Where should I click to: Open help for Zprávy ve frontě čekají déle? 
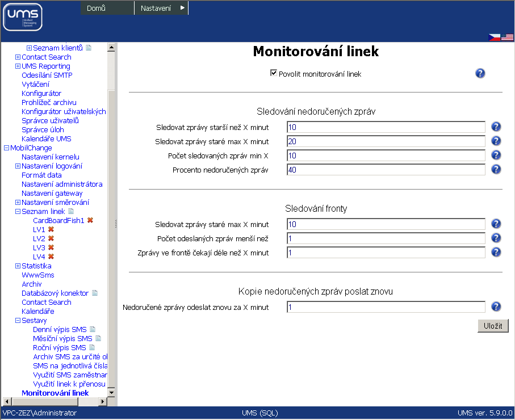click(x=496, y=252)
